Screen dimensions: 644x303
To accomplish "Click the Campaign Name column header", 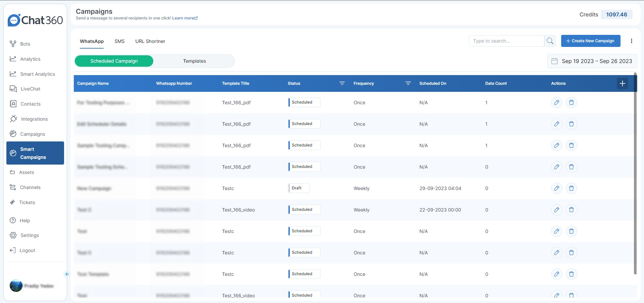I will click(93, 83).
